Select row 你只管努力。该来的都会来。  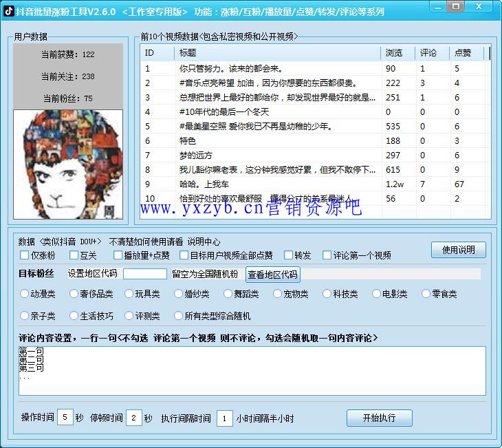[316, 68]
